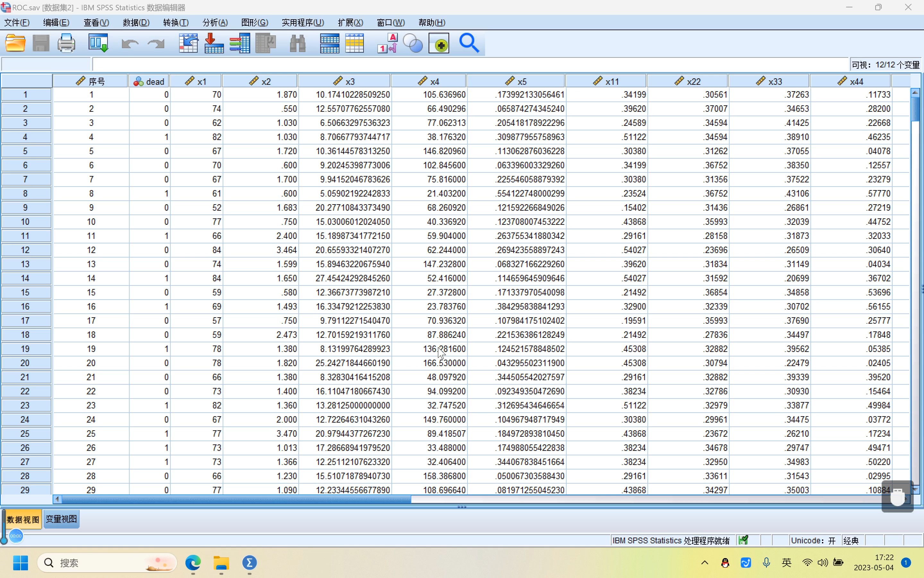Click the Select cases yellow grid icon
The image size is (924, 578).
[354, 43]
